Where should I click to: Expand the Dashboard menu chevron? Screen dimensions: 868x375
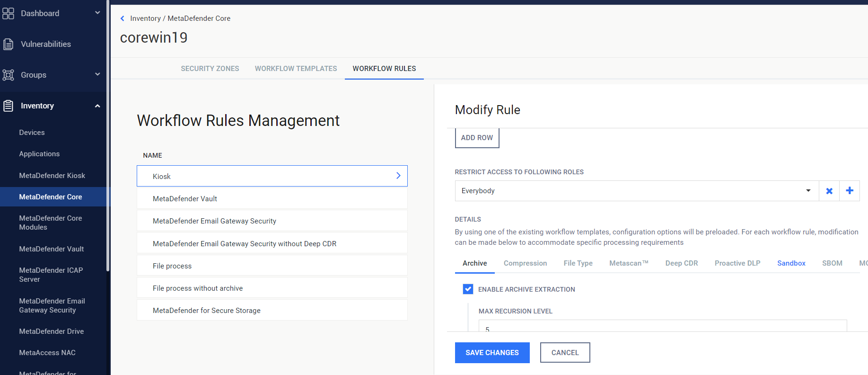tap(97, 13)
